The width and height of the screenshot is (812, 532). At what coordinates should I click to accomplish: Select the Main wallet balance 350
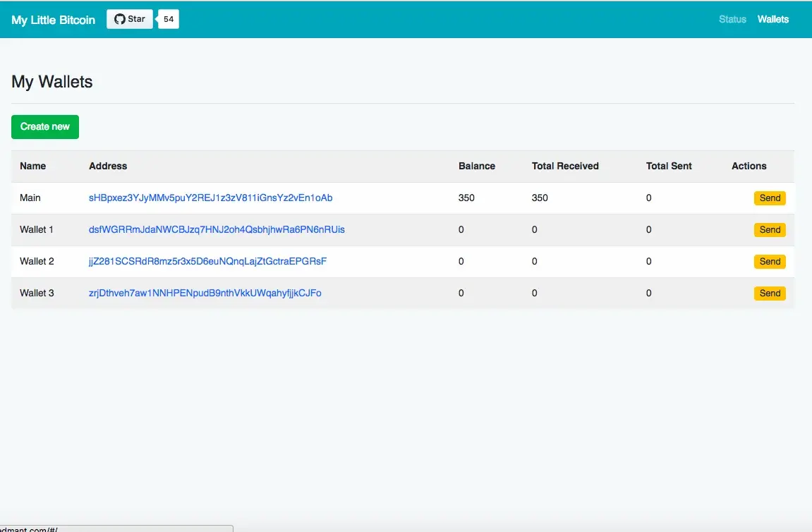click(466, 198)
